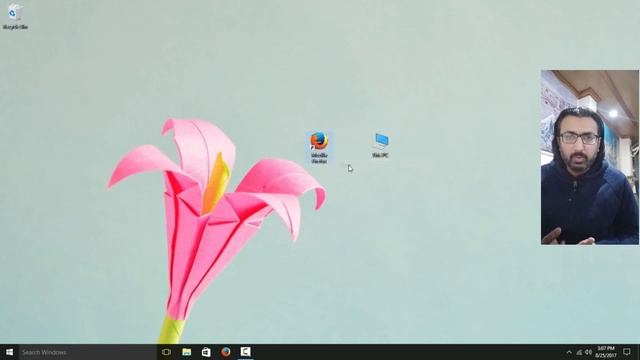The height and width of the screenshot is (360, 640).
Task: Open the clock and calendar flyout
Action: (x=606, y=352)
